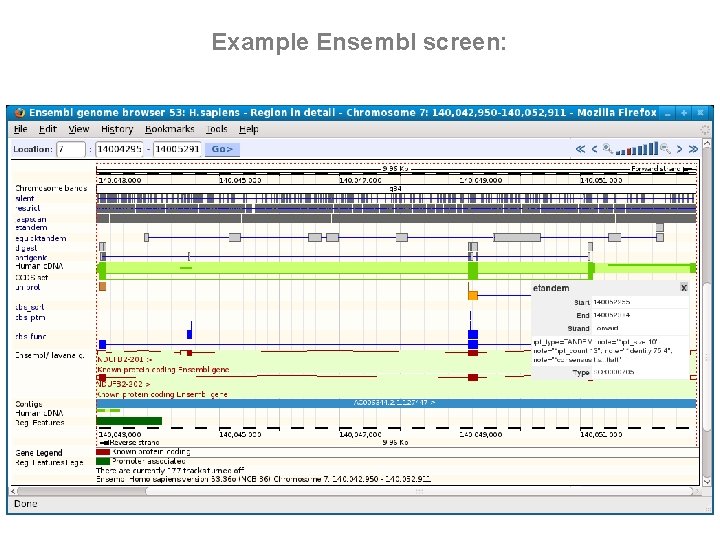Viewport: 720px width, 540px height.
Task: Focus the start coordinate field
Action: click(119, 149)
